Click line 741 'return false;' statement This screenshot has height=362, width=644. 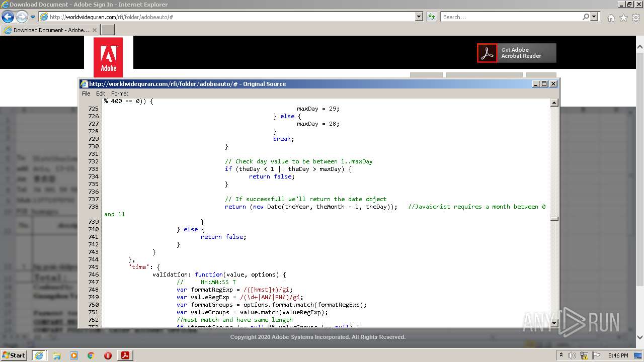[223, 237]
